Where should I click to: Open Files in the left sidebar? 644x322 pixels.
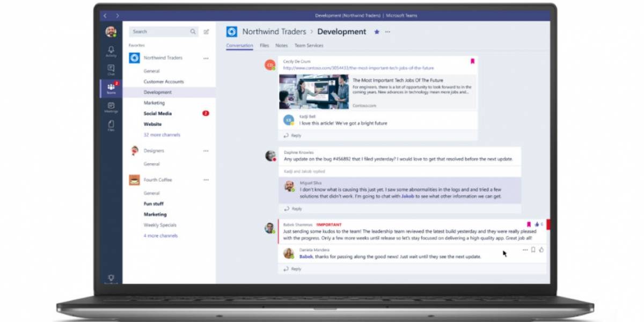coord(111,126)
